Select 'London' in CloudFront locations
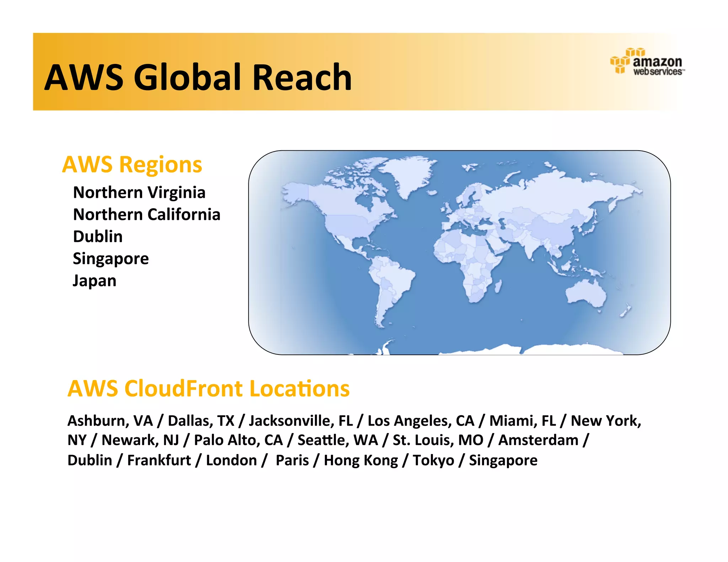Image resolution: width=728 pixels, height=562 pixels. point(231,460)
